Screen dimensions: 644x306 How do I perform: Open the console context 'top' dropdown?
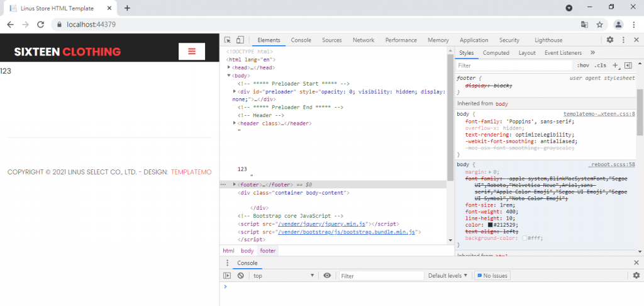(x=284, y=276)
